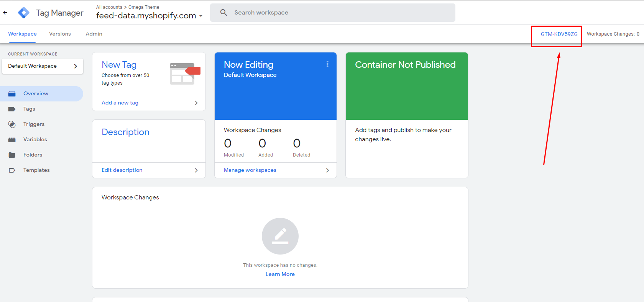
Task: Click the Manage workspaces chevron
Action: (327, 170)
